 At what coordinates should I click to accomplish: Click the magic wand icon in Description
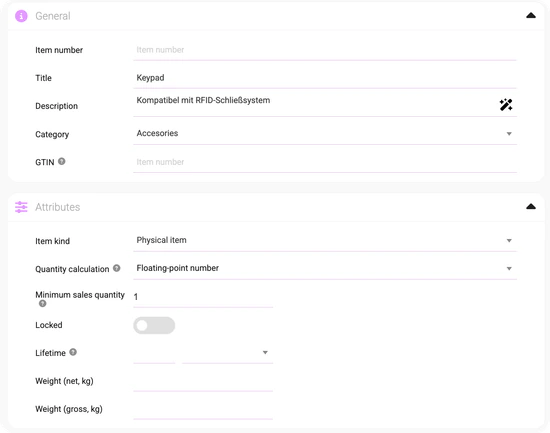(506, 105)
